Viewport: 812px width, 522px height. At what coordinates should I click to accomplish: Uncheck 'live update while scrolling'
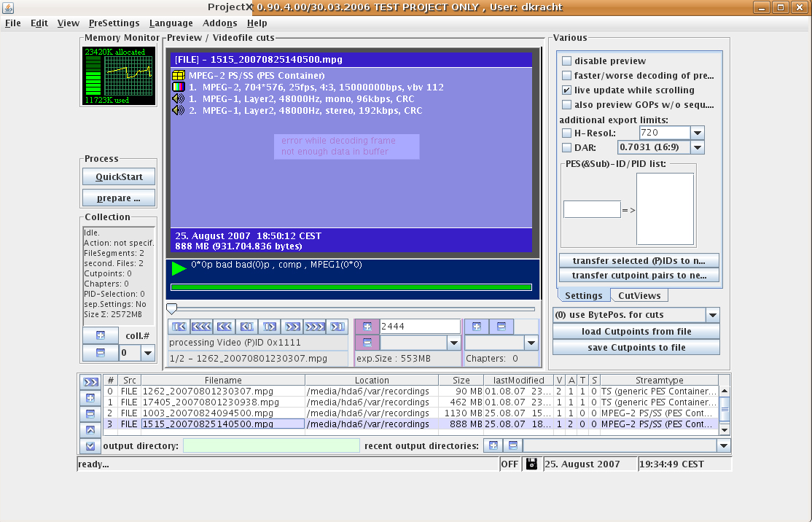coord(566,90)
